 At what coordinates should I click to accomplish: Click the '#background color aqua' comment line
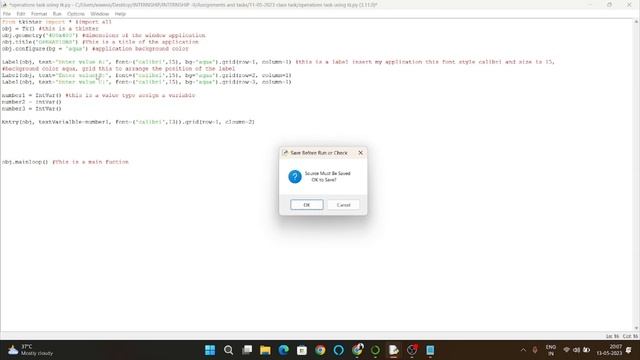click(x=118, y=69)
